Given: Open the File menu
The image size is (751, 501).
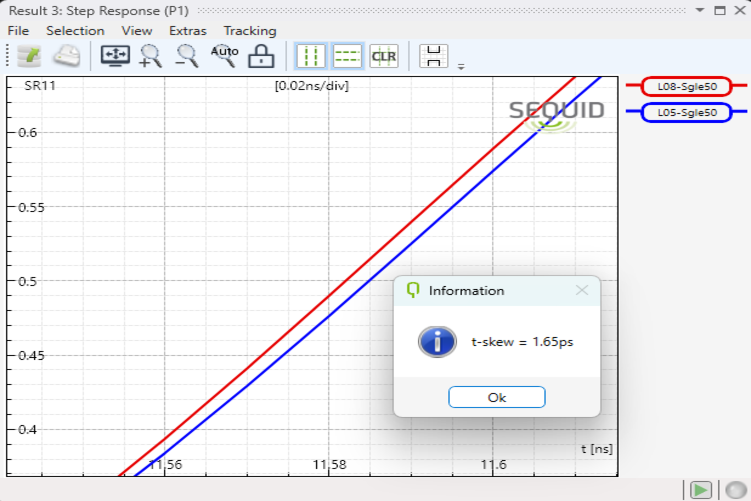Looking at the screenshot, I should click(x=18, y=31).
